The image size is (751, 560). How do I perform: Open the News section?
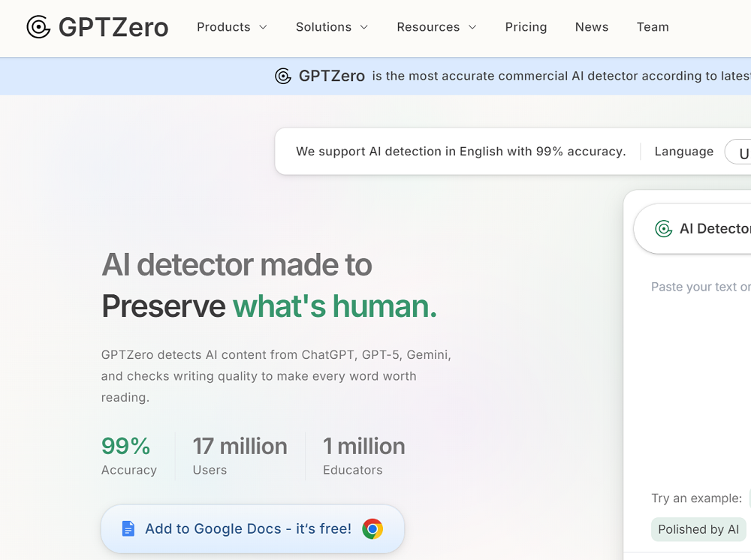(x=591, y=27)
